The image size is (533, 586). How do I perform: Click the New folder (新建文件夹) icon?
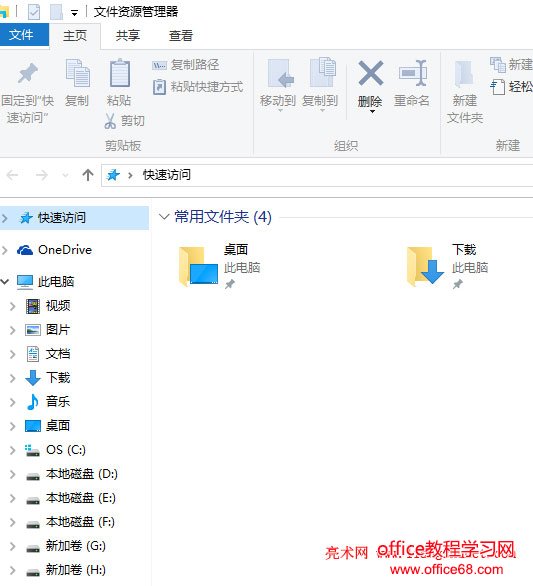[464, 73]
